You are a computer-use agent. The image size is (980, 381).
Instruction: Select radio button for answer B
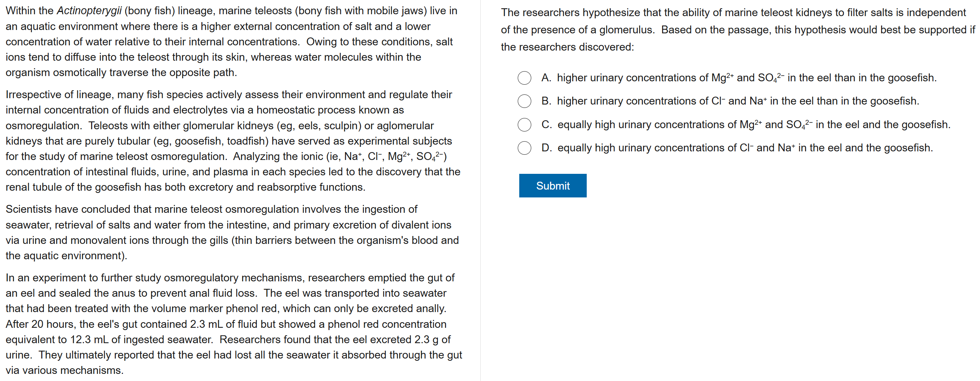click(x=524, y=101)
